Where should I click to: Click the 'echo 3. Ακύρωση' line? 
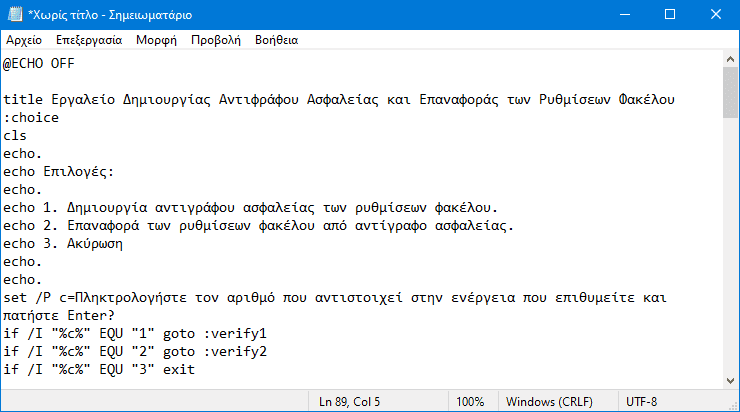tap(63, 244)
